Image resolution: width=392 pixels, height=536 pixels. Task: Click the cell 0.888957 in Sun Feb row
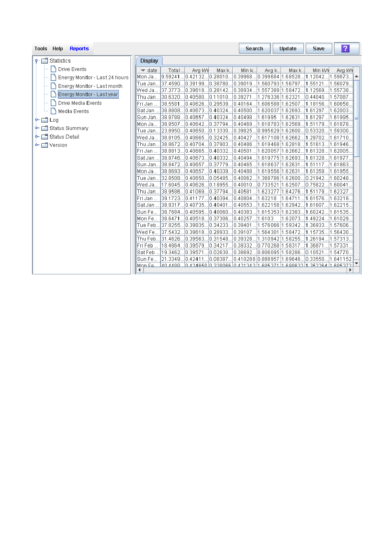point(269,259)
